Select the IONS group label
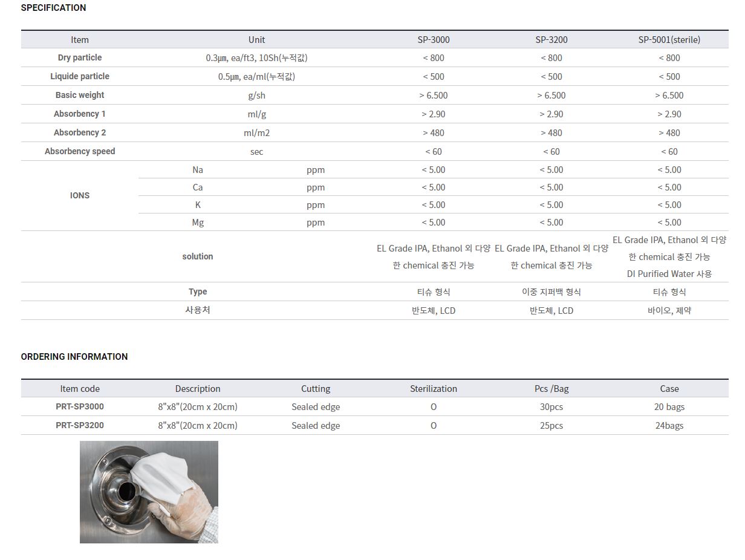Screen dimensions: 745x560 coord(80,196)
